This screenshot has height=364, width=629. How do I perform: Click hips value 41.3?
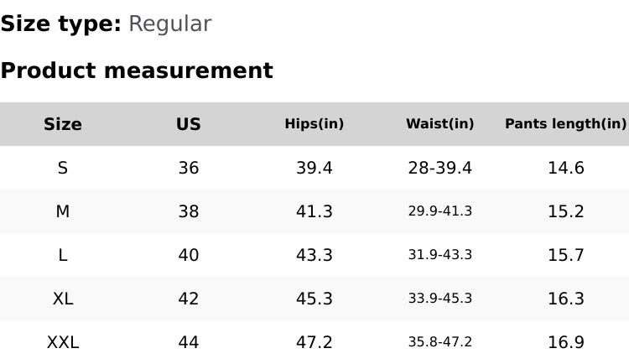point(314,211)
